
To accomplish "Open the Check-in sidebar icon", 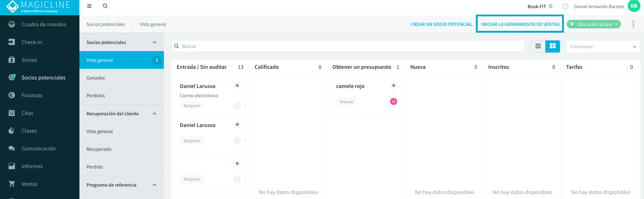I will point(12,42).
